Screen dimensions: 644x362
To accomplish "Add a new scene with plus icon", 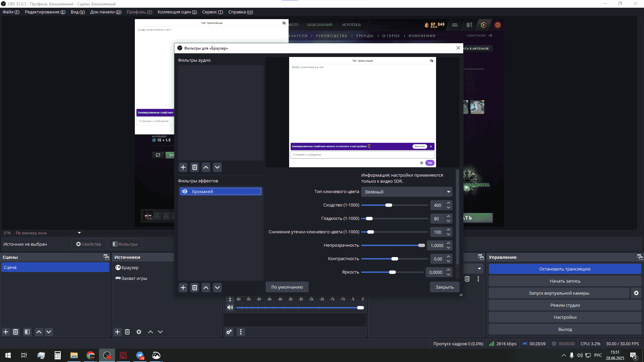I will pyautogui.click(x=6, y=332).
